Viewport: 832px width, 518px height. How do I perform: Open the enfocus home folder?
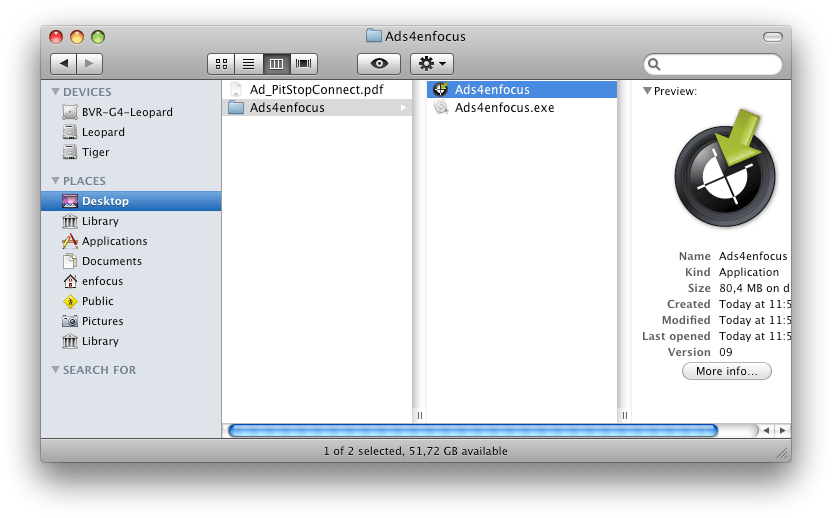(131, 281)
